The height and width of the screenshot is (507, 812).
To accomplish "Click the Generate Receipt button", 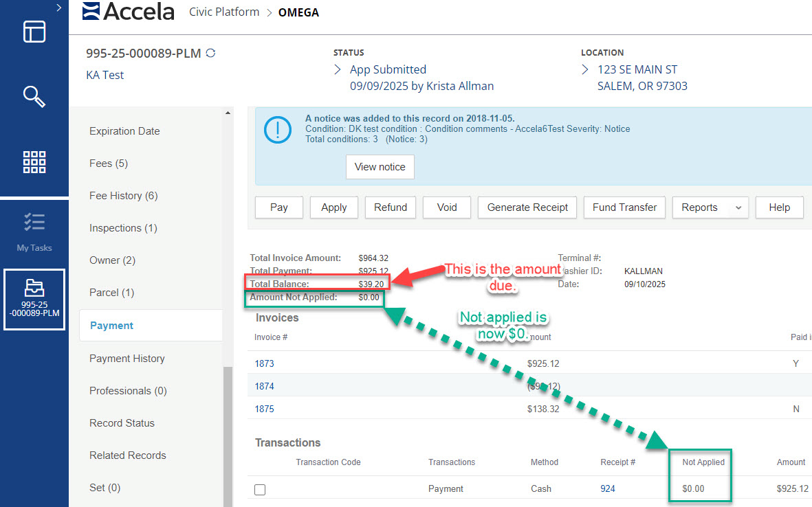I will click(527, 207).
